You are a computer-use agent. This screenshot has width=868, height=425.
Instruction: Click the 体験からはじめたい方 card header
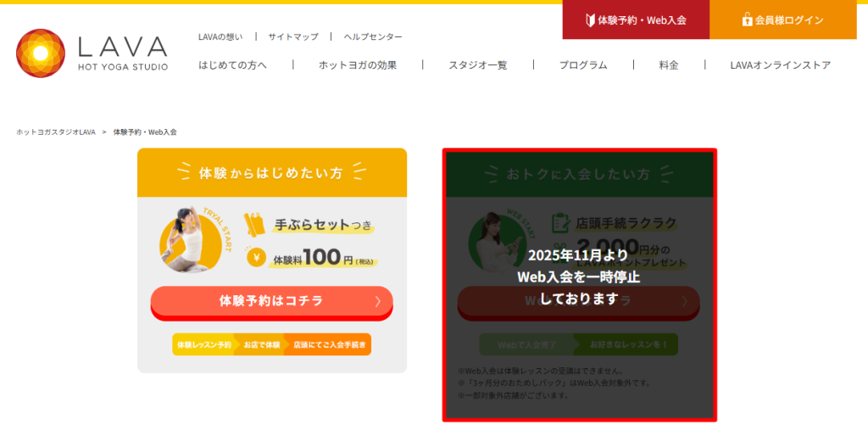click(x=272, y=172)
